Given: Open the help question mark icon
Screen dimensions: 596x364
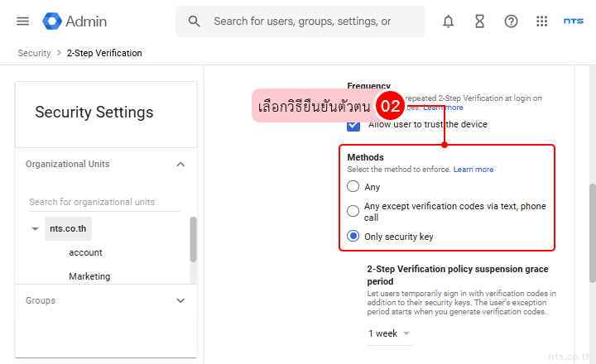Looking at the screenshot, I should (x=511, y=22).
